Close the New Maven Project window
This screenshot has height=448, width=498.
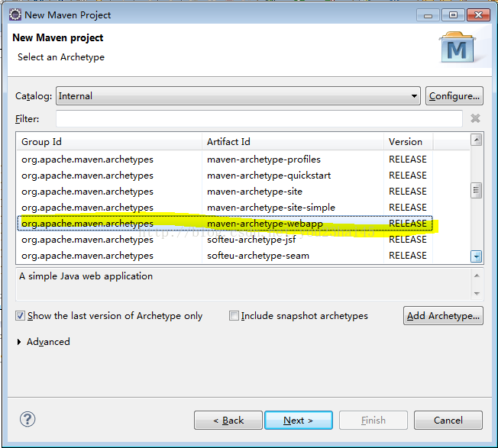pyautogui.click(x=479, y=15)
